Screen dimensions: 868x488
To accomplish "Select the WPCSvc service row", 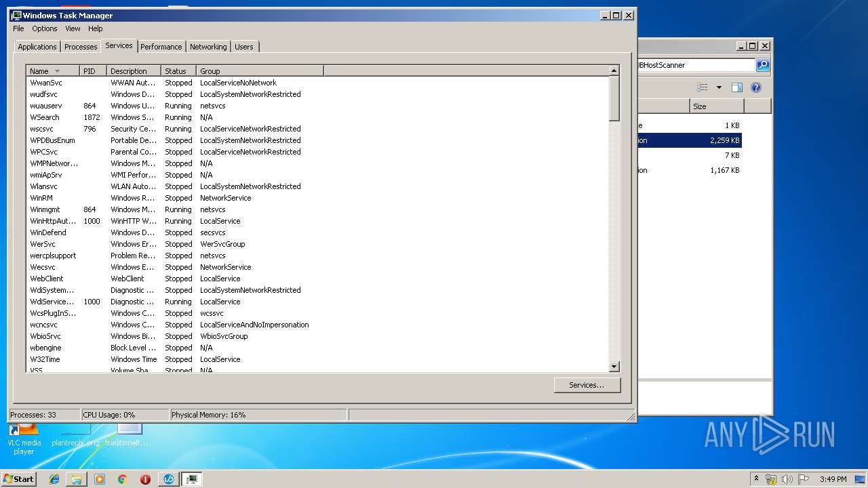I will 317,152.
